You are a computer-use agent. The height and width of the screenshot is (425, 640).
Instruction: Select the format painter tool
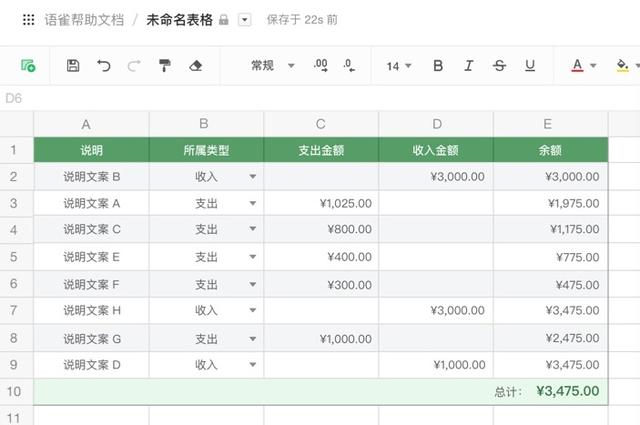point(164,66)
